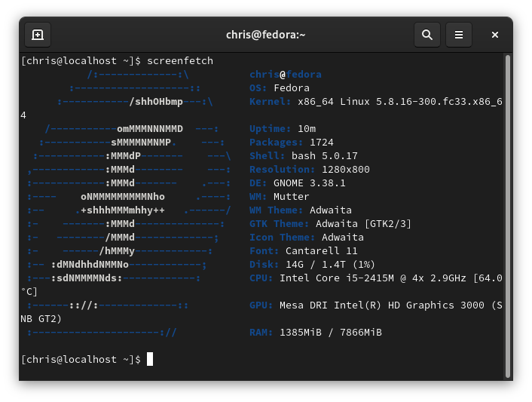Image resolution: width=532 pixels, height=402 pixels.
Task: Open the terminal search tool
Action: pyautogui.click(x=427, y=35)
